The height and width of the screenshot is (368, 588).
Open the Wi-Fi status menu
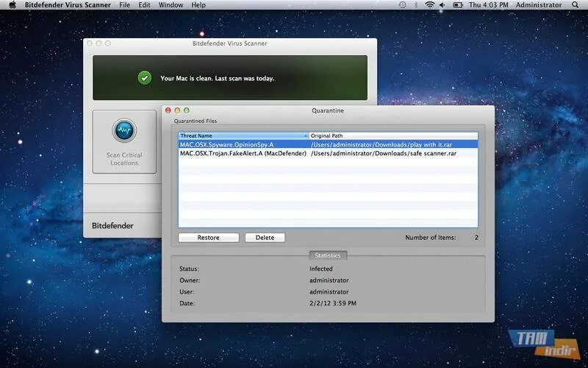[430, 5]
